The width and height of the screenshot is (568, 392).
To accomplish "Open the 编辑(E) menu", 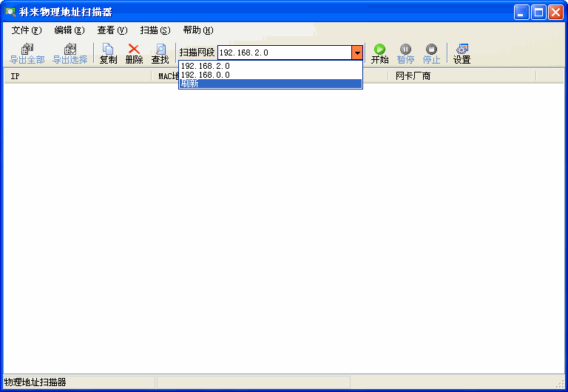I will 70,30.
